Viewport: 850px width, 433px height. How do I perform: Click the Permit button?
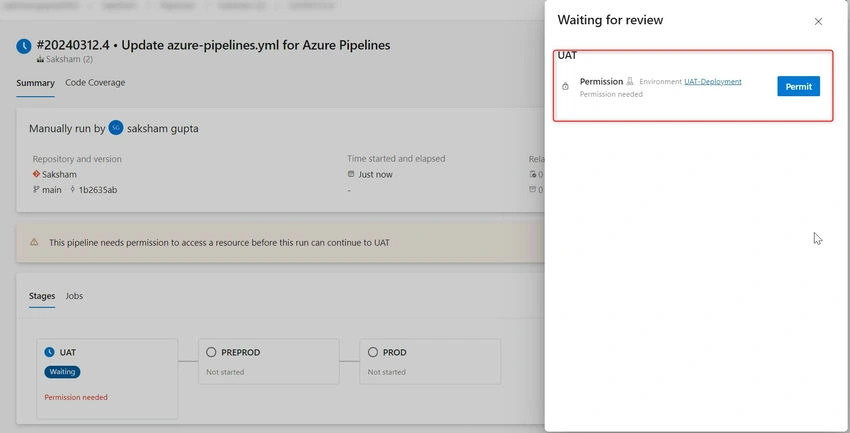click(x=798, y=86)
